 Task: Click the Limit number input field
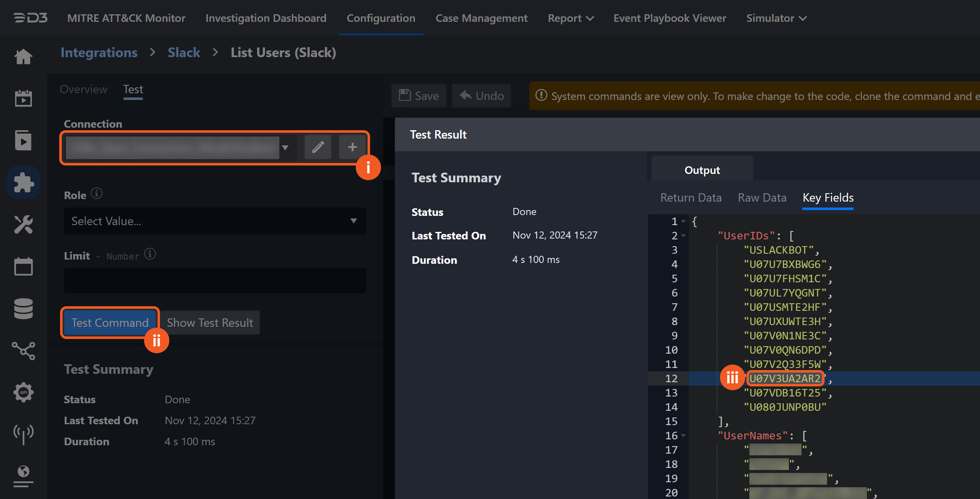click(215, 281)
